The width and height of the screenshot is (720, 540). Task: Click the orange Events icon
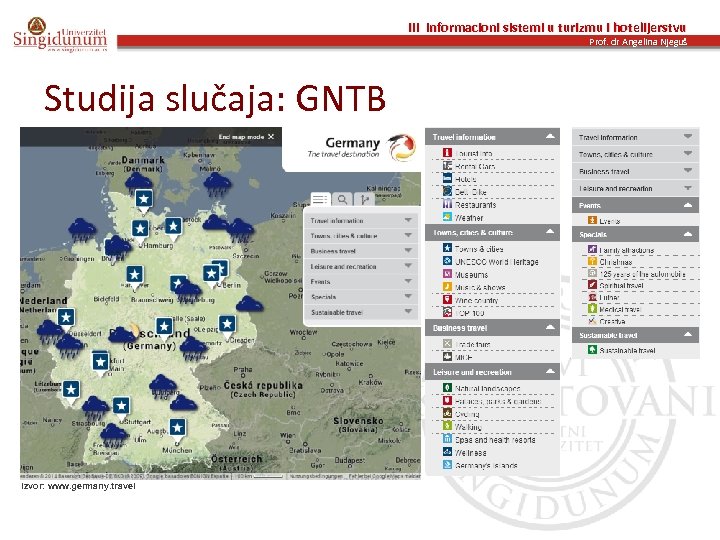(x=592, y=220)
